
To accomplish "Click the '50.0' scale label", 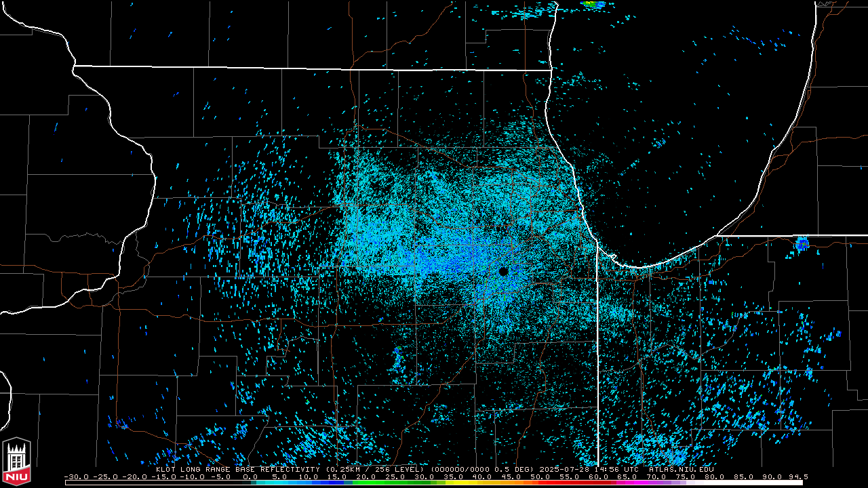I will click(x=541, y=476).
